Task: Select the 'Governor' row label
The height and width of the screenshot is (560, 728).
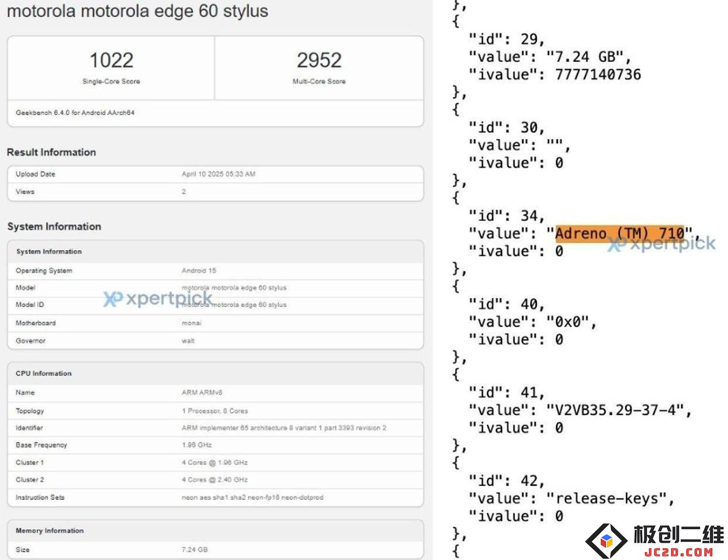Action: pyautogui.click(x=30, y=341)
